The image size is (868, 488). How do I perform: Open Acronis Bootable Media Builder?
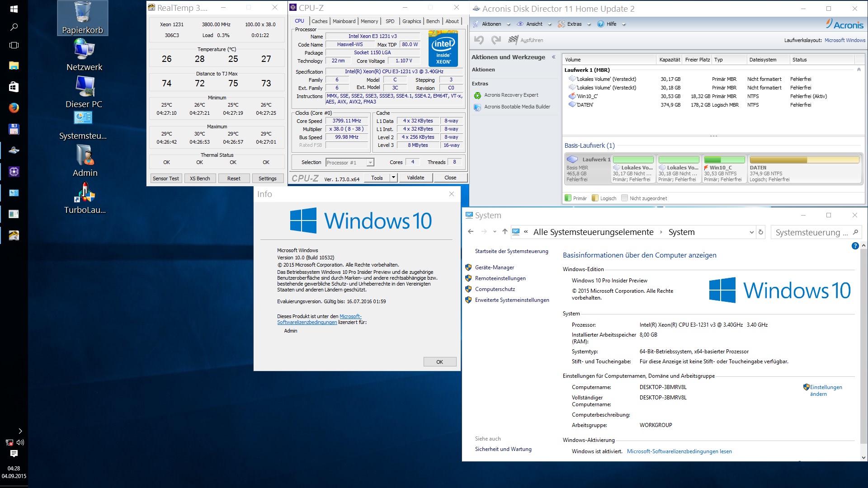[x=517, y=107]
